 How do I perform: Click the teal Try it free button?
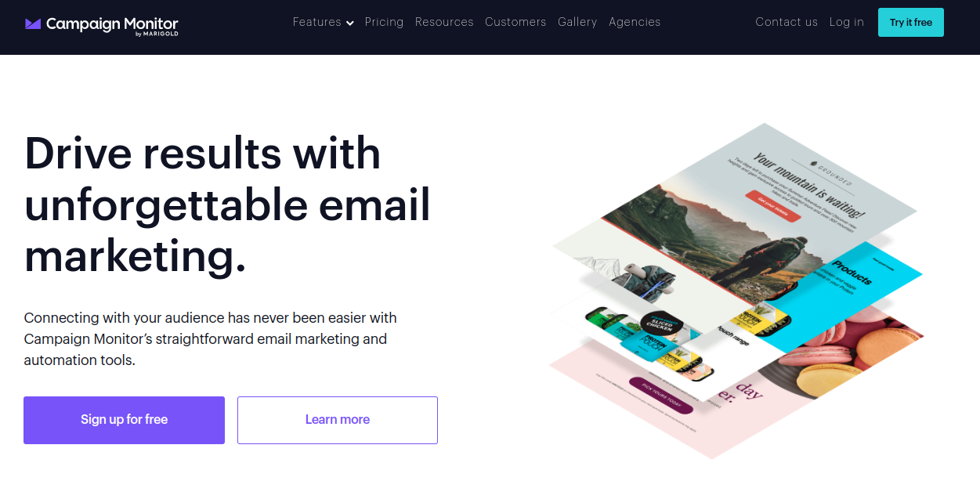pos(911,23)
